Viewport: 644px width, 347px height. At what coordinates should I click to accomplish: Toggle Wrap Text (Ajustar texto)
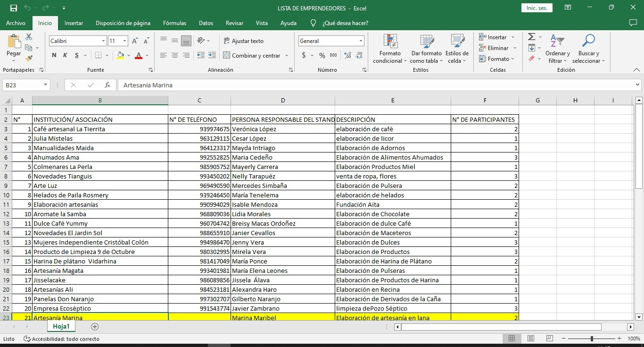click(243, 41)
